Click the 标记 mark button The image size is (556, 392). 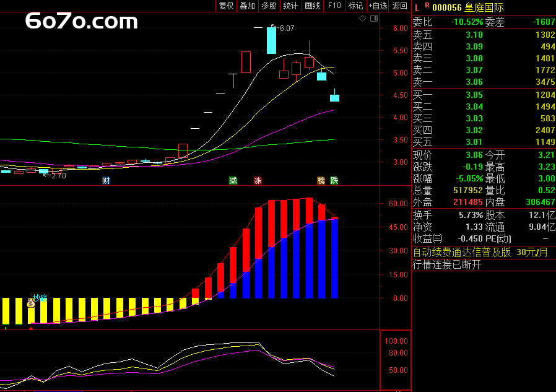(355, 6)
